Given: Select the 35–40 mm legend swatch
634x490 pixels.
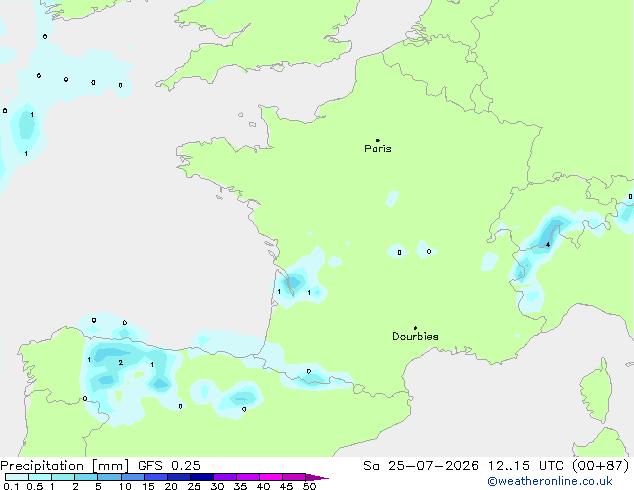Looking at the screenshot, I should pos(248,477).
